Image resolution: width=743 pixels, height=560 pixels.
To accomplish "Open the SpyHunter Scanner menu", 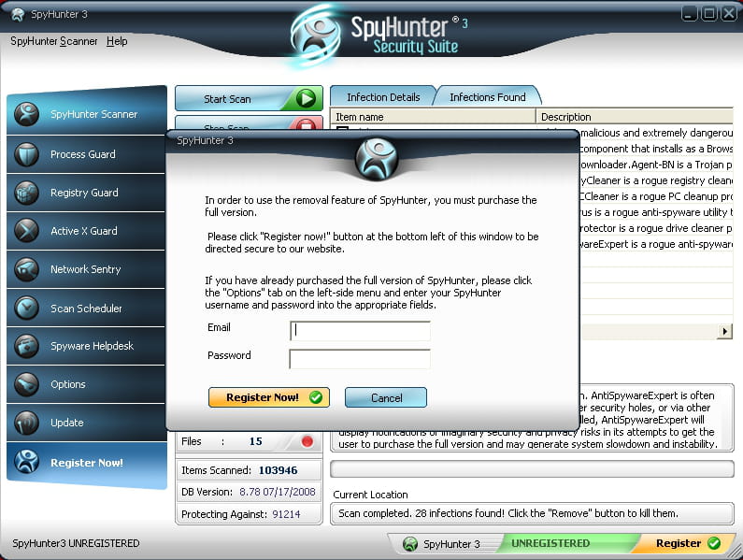I will click(x=54, y=41).
